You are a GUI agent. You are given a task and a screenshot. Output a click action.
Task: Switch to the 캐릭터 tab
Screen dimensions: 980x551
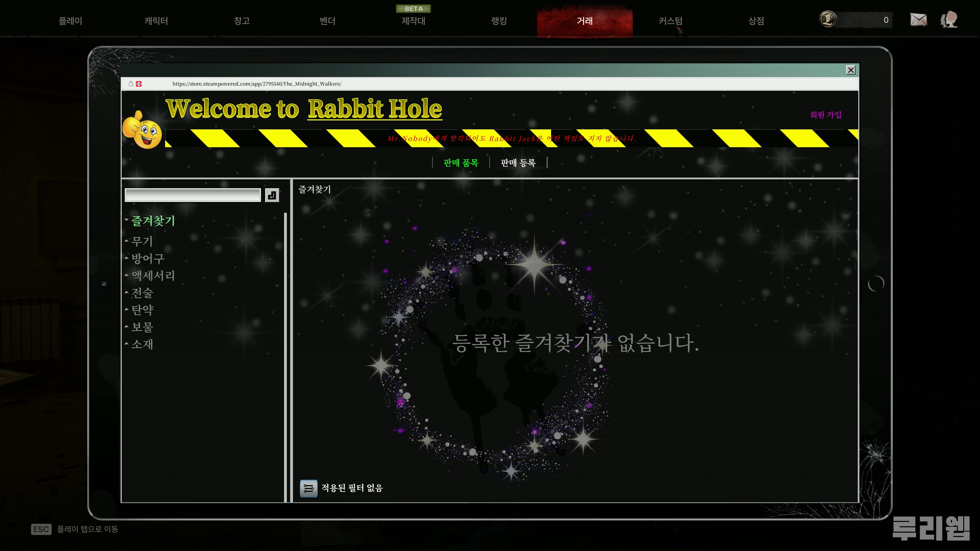[x=156, y=21]
